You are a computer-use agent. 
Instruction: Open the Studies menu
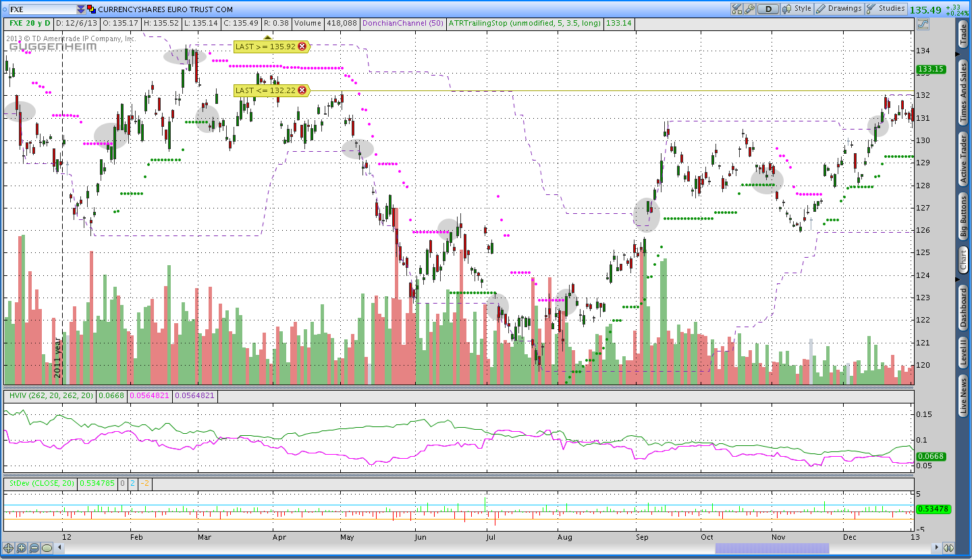886,9
